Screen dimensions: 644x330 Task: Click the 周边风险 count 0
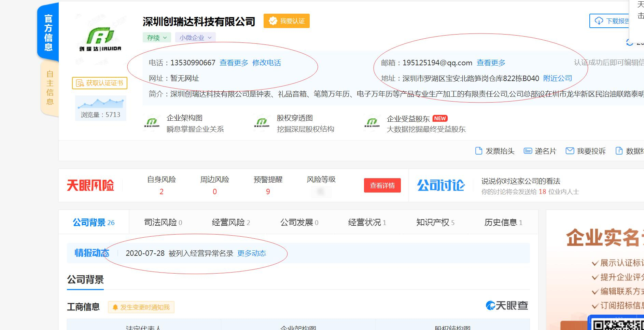click(215, 192)
